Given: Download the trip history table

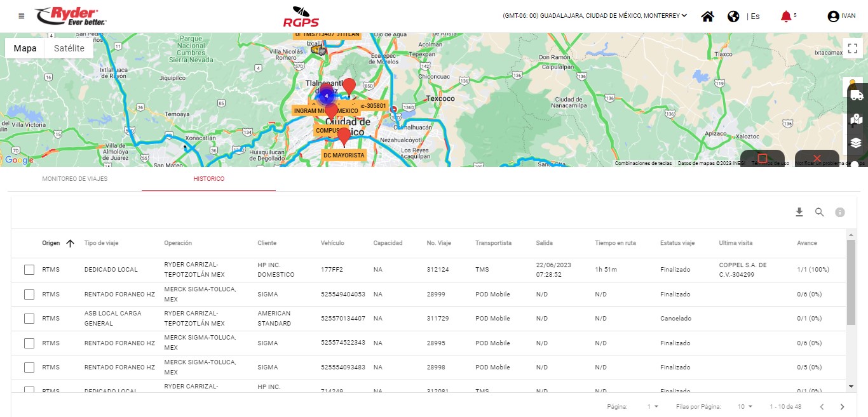Looking at the screenshot, I should [x=799, y=212].
